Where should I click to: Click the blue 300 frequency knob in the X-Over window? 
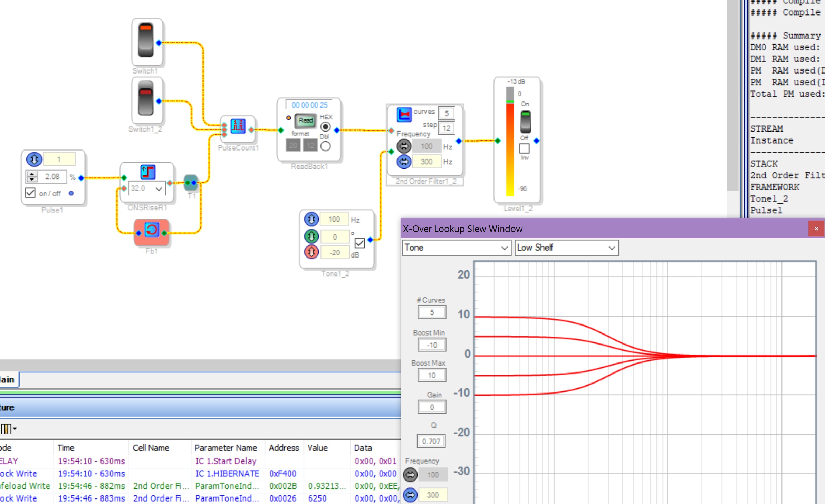(x=410, y=495)
